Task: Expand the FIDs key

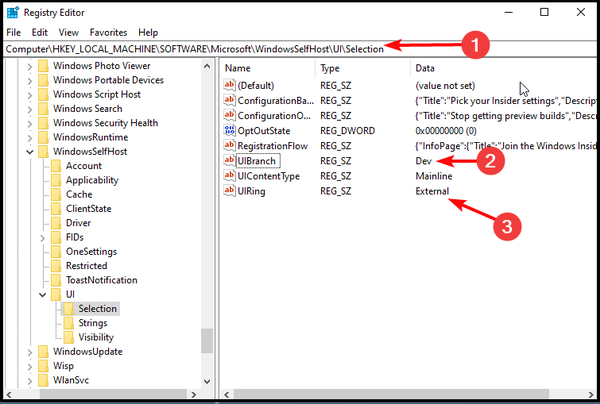Action: click(x=42, y=238)
